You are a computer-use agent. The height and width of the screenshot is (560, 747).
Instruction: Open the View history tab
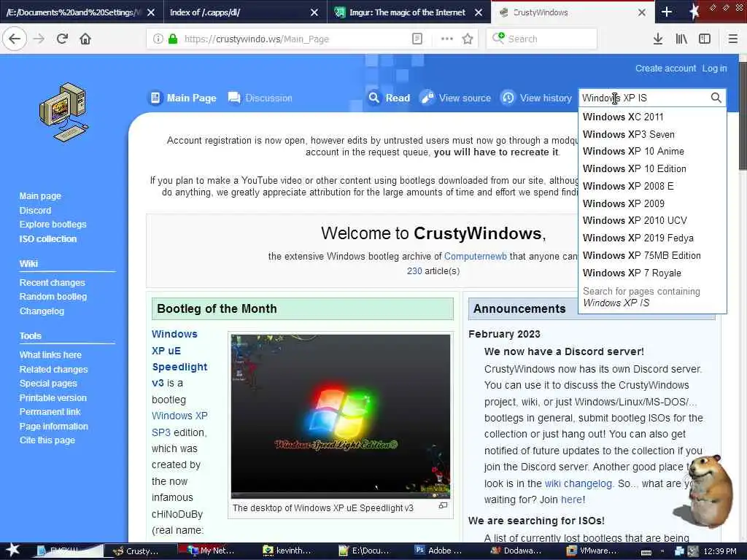pos(536,98)
